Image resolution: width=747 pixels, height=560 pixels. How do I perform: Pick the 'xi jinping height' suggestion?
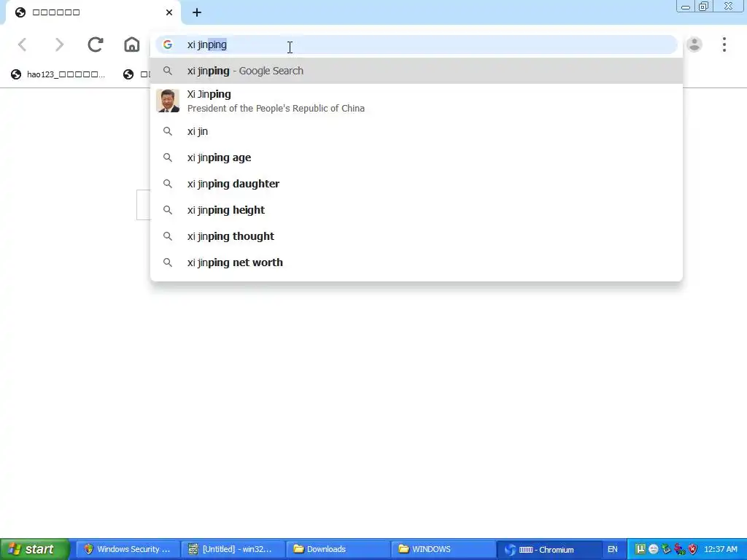point(417,210)
